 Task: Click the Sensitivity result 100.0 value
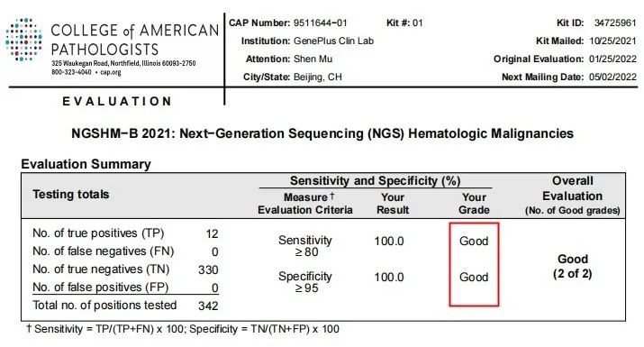(388, 241)
